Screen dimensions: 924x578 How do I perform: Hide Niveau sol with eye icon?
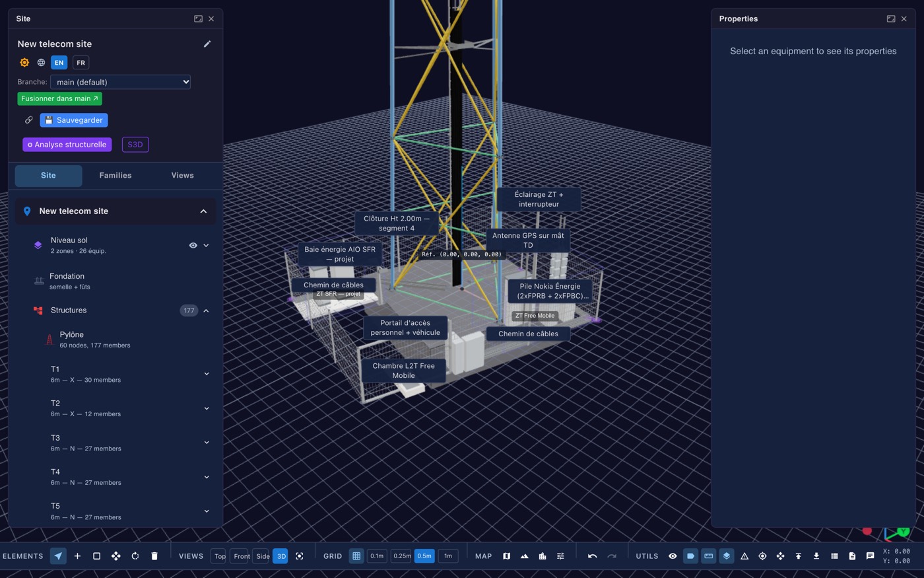[x=193, y=245]
